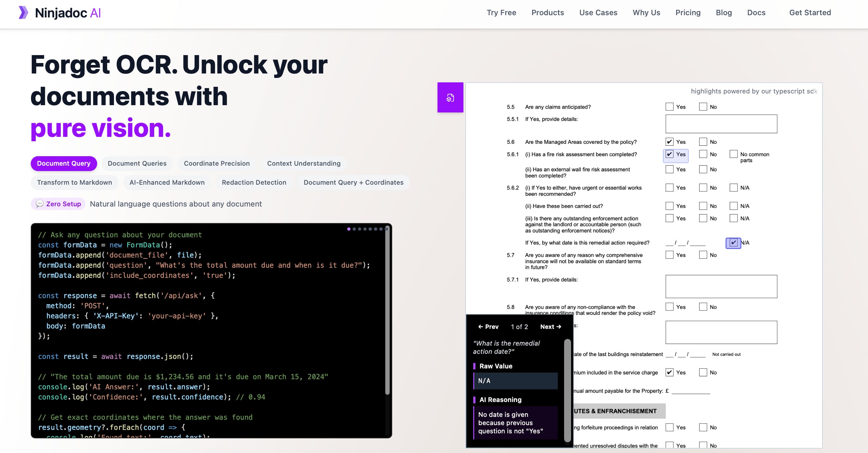
Task: Click the Ninjadoc AI chevron logo icon
Action: point(23,12)
